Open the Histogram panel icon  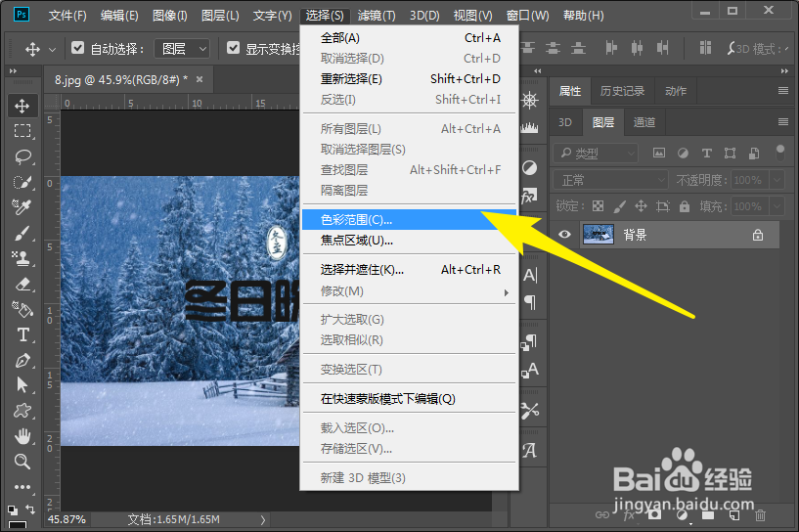coord(529,127)
